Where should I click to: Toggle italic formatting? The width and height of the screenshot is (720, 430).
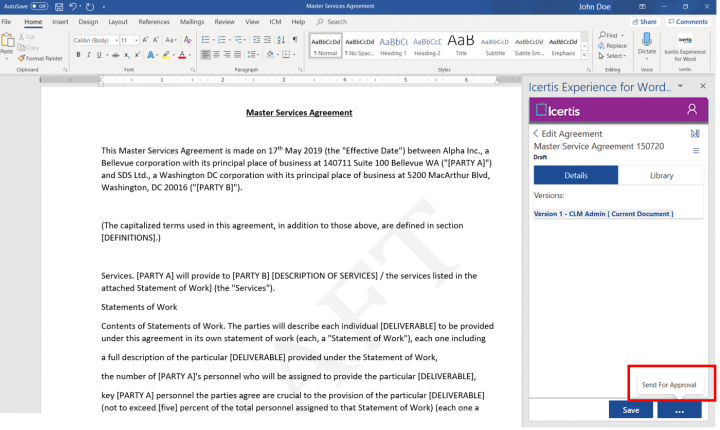88,55
